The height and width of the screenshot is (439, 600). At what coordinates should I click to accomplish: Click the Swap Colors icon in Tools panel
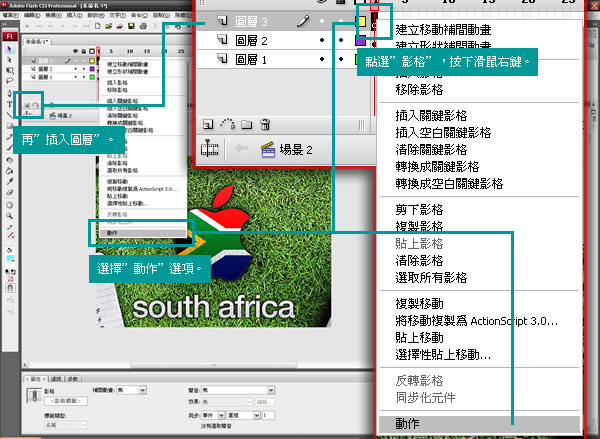pyautogui.click(x=13, y=272)
